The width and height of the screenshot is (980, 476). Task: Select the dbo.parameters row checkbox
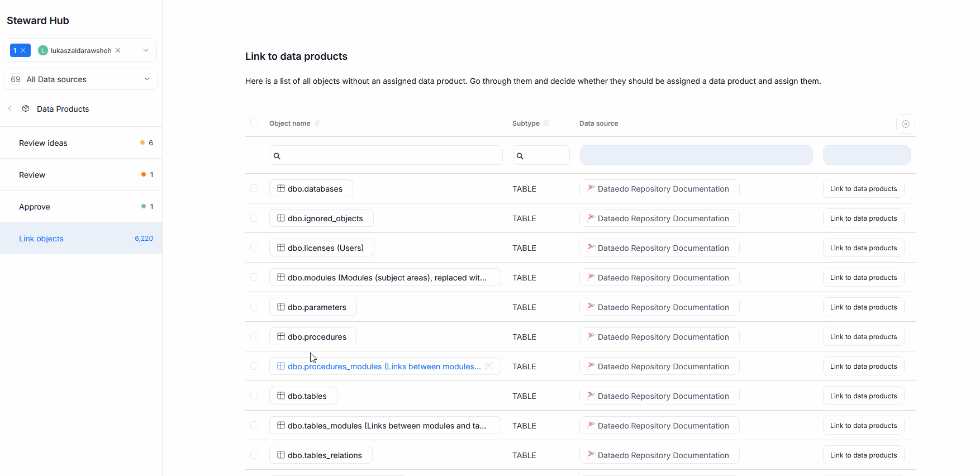254,307
